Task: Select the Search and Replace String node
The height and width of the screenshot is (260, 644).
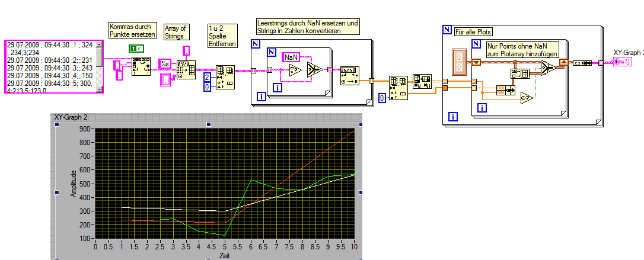Action: (141, 66)
